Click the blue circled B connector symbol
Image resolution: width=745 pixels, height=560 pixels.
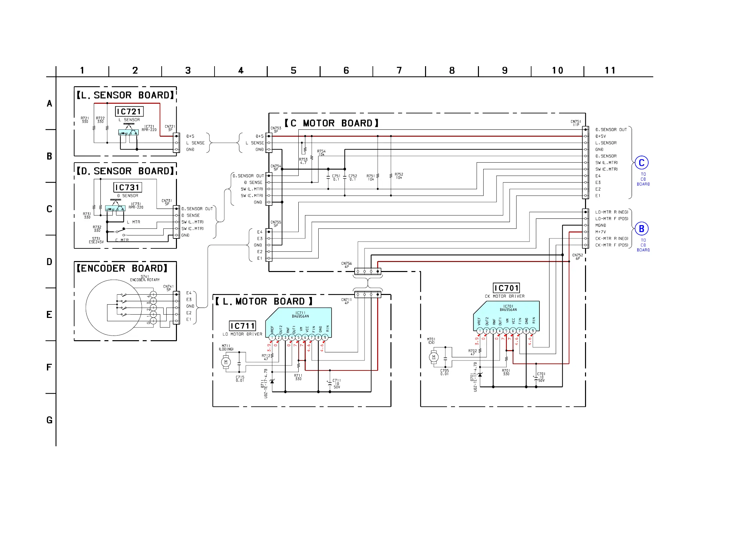click(641, 229)
